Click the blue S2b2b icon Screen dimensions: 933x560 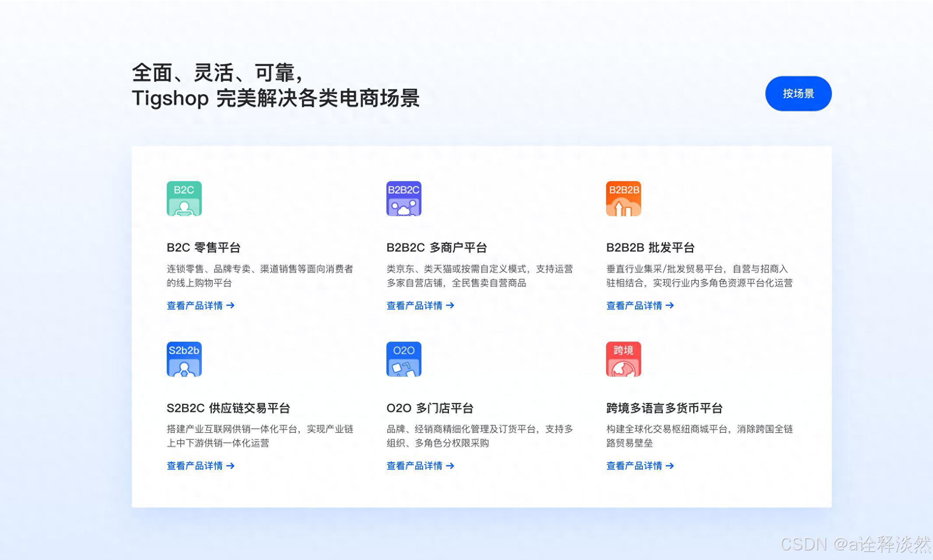click(184, 359)
